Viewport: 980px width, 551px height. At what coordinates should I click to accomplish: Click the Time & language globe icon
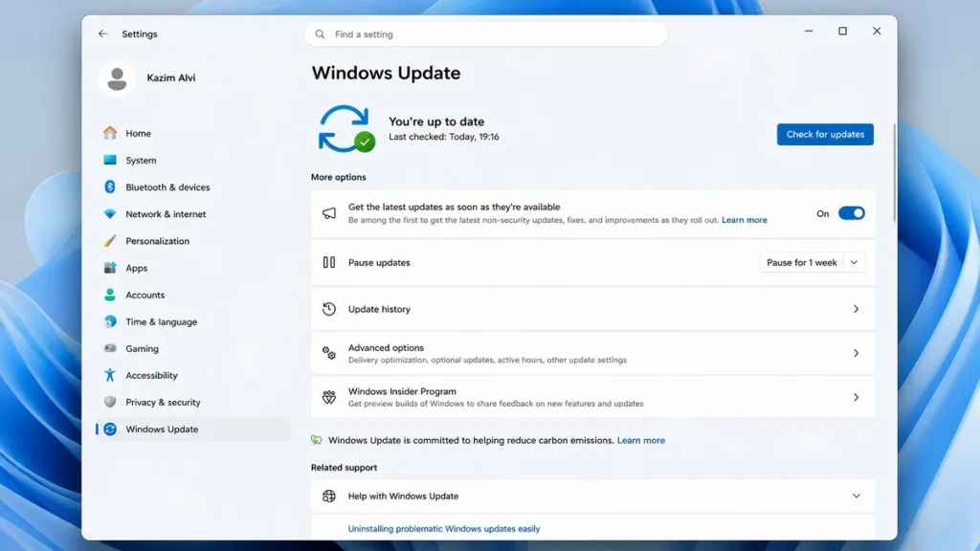110,321
